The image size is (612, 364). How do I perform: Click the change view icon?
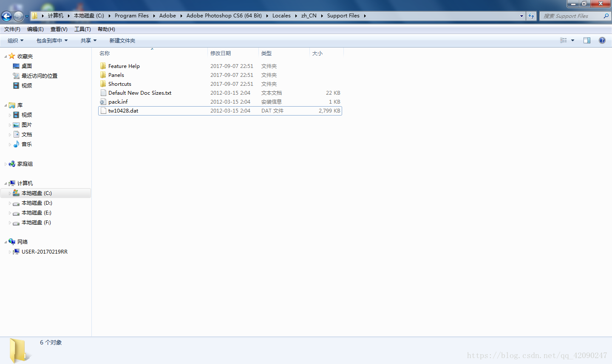pos(563,40)
